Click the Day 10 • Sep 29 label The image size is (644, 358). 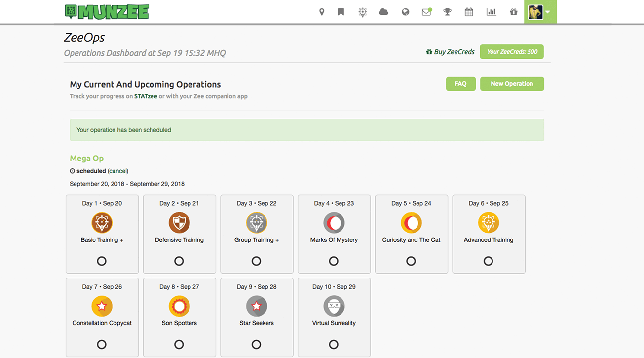click(334, 287)
